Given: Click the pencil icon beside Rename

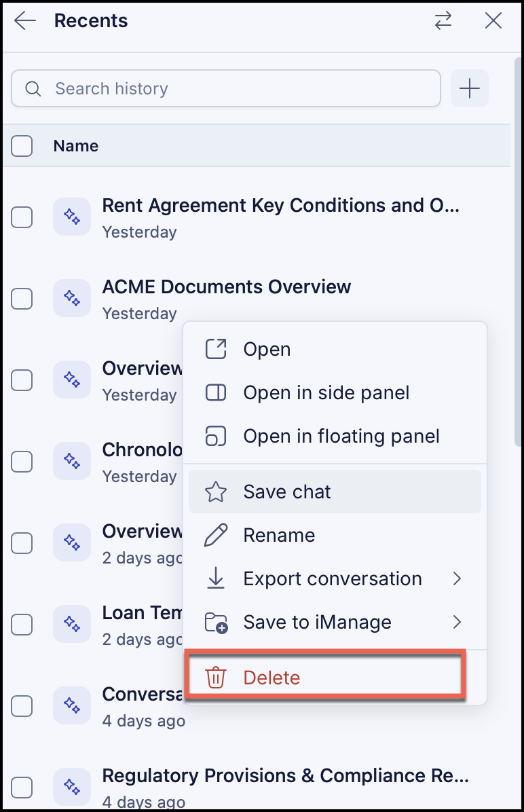Looking at the screenshot, I should click(x=216, y=535).
